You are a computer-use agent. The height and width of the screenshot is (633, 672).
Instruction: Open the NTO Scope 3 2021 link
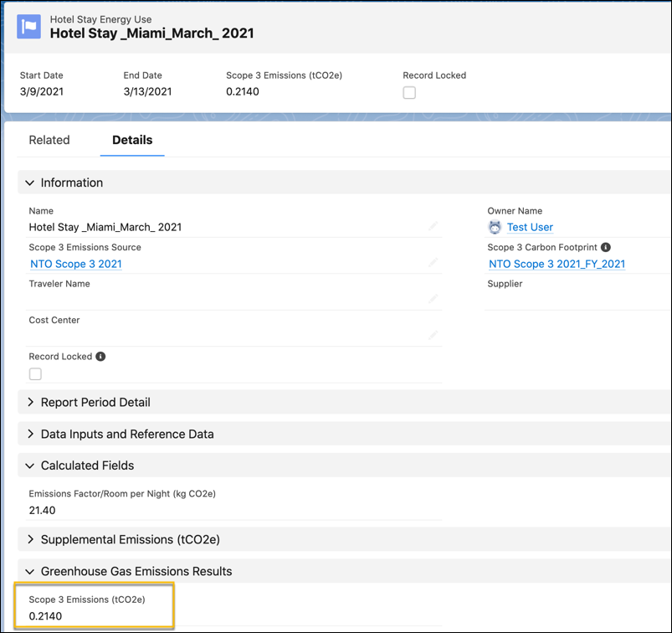[76, 264]
